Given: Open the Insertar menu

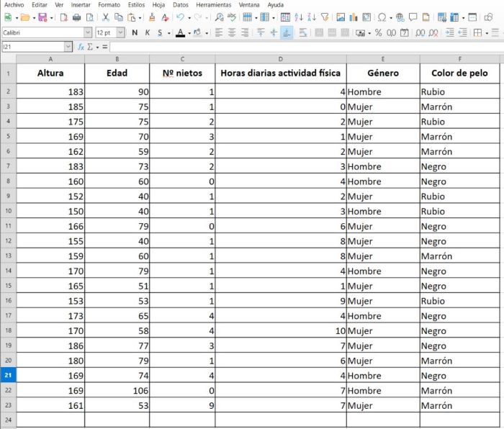Looking at the screenshot, I should tap(81, 5).
